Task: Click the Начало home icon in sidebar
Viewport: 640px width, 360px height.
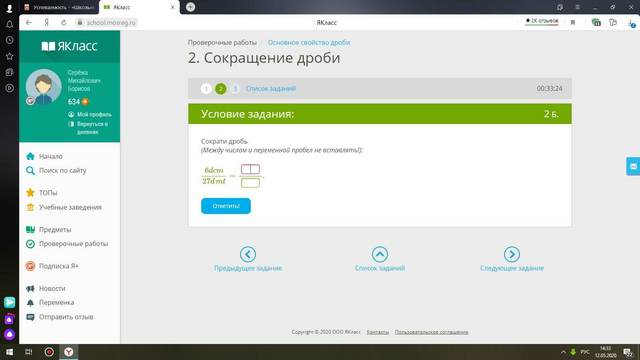Action: (x=30, y=156)
